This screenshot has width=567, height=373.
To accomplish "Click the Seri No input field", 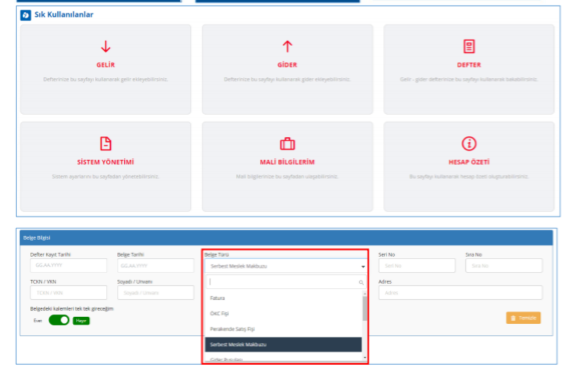I will coord(417,266).
